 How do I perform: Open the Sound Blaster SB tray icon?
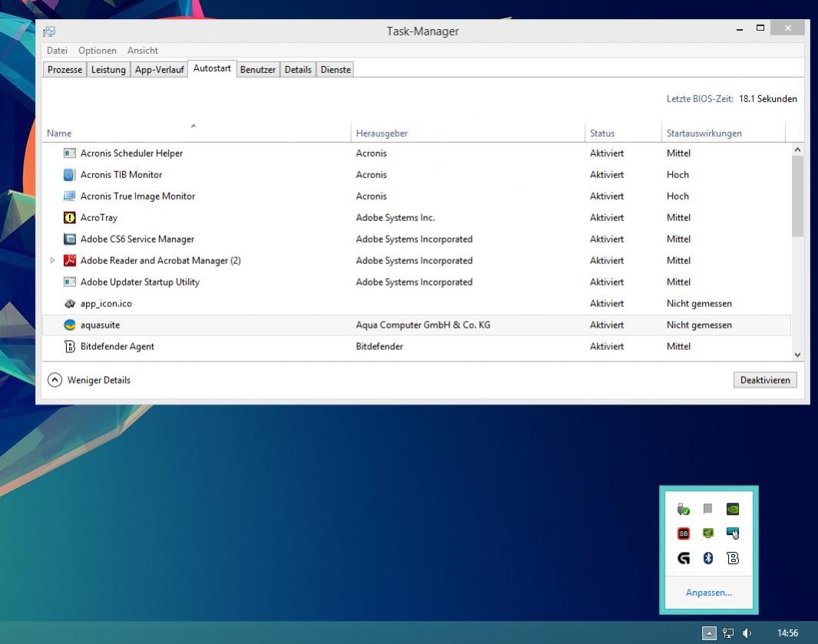pos(684,533)
